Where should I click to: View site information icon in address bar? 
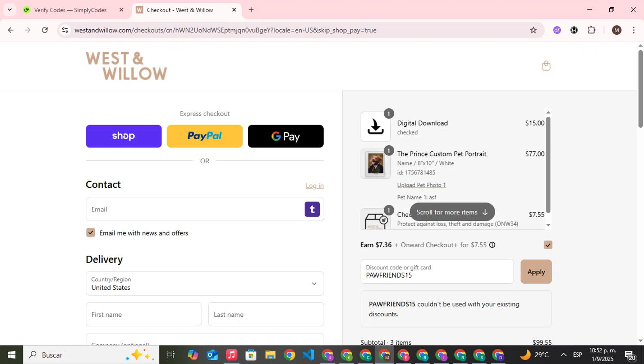[65, 30]
